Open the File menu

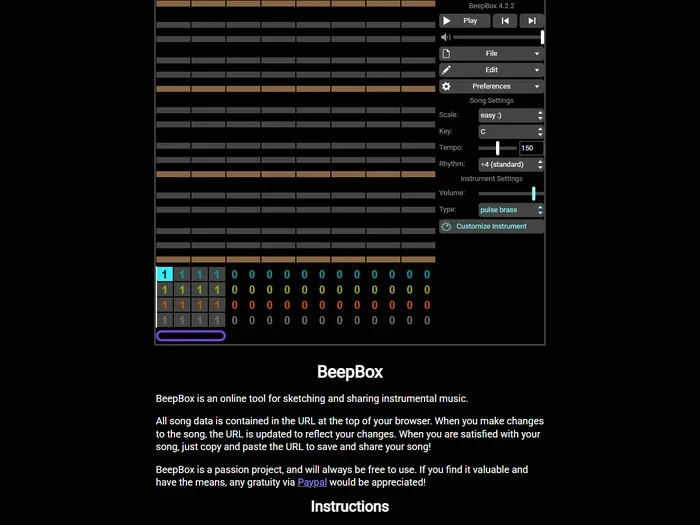491,54
